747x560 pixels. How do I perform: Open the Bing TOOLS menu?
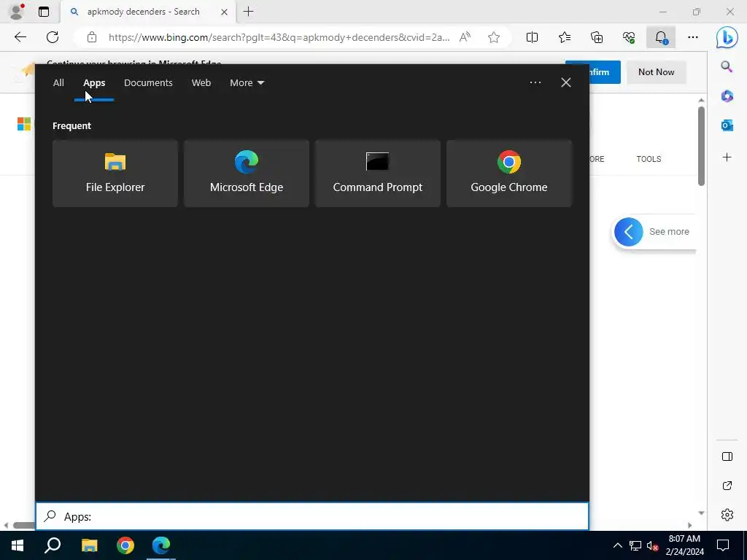pyautogui.click(x=649, y=159)
